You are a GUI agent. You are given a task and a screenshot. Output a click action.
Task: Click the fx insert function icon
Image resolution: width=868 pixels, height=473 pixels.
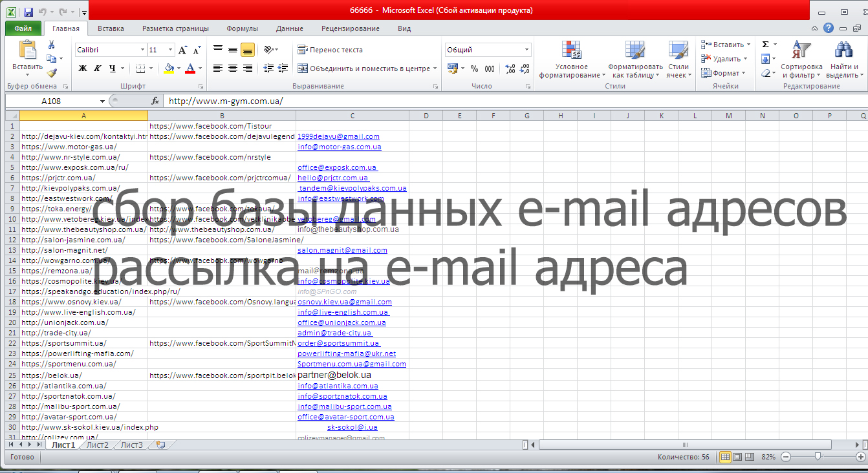tap(155, 101)
